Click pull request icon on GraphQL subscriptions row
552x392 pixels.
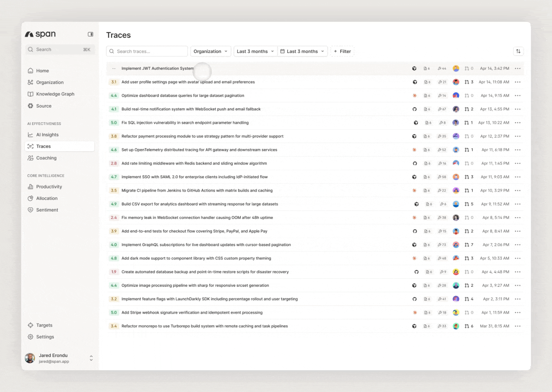467,245
